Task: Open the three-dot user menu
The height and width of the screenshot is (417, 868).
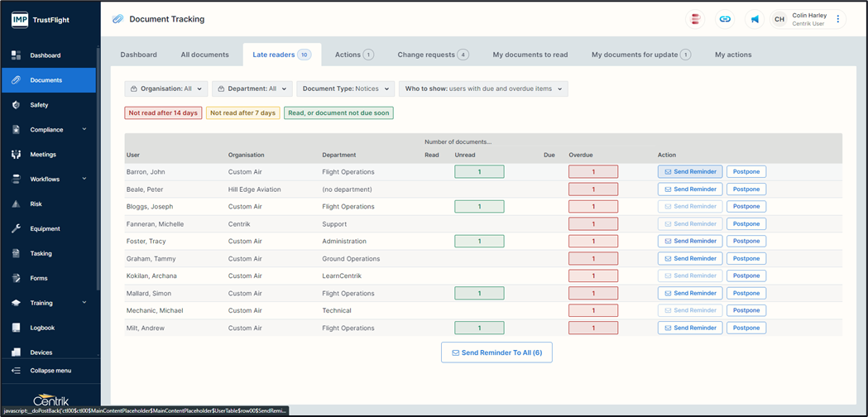Action: point(837,19)
